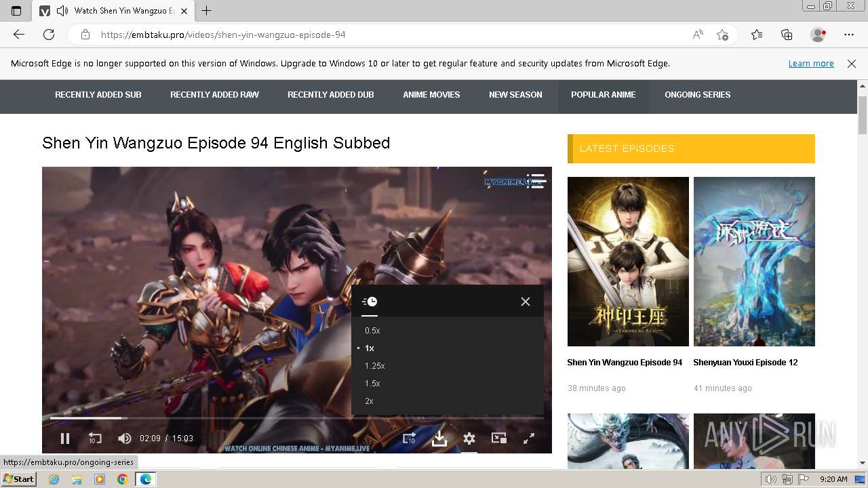This screenshot has width=868, height=488.
Task: Open a new browser tab
Action: (207, 11)
